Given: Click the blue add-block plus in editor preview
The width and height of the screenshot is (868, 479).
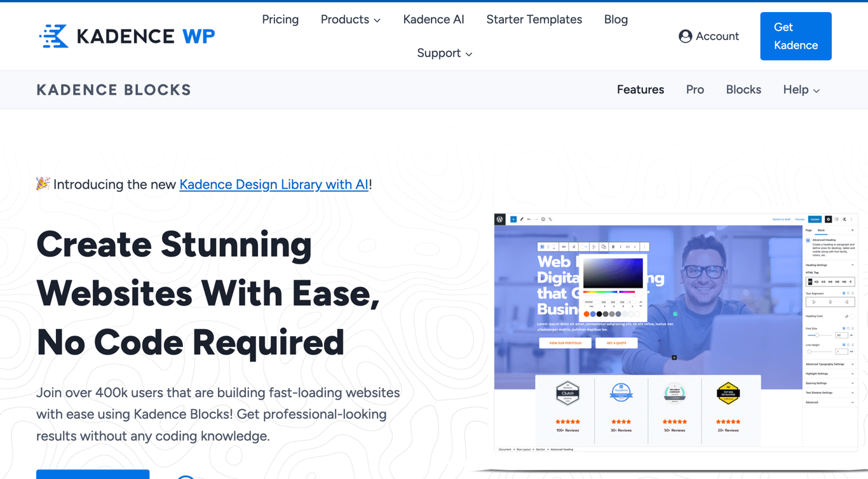Looking at the screenshot, I should point(513,219).
